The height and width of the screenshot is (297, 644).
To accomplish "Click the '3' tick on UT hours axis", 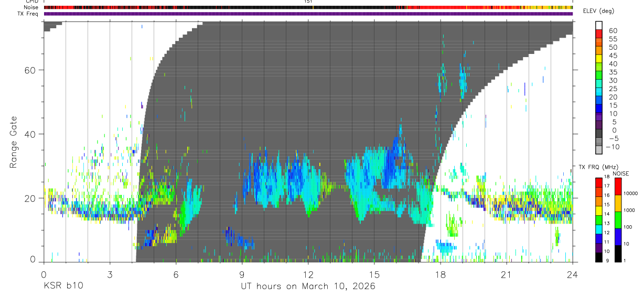I will coord(110,274).
